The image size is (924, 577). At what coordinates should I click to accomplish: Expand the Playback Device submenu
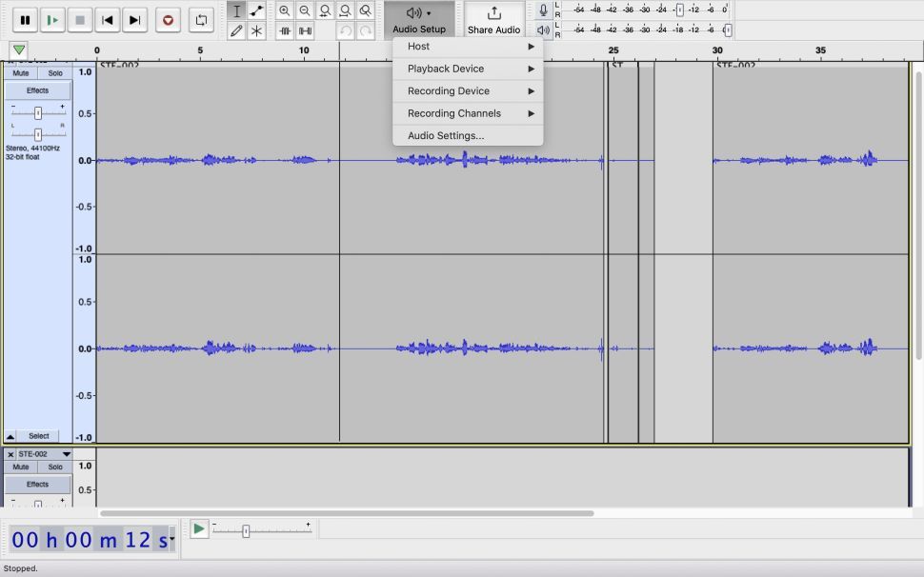(x=443, y=68)
